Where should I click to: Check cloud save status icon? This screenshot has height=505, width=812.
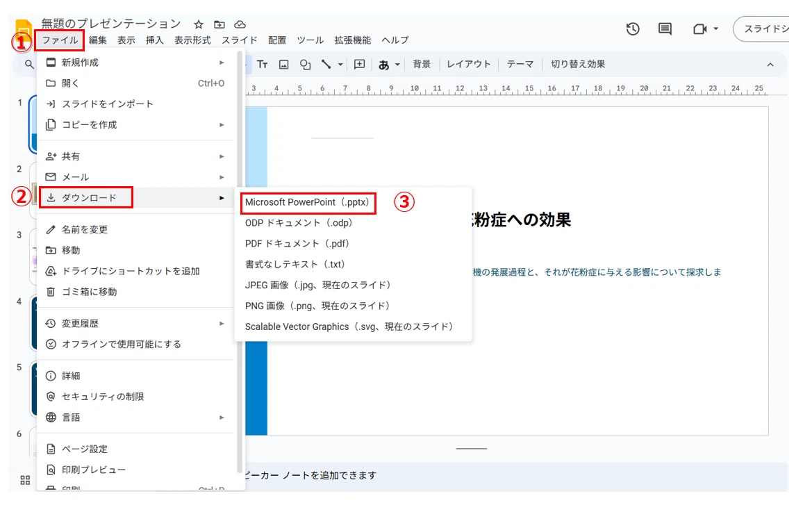[240, 24]
